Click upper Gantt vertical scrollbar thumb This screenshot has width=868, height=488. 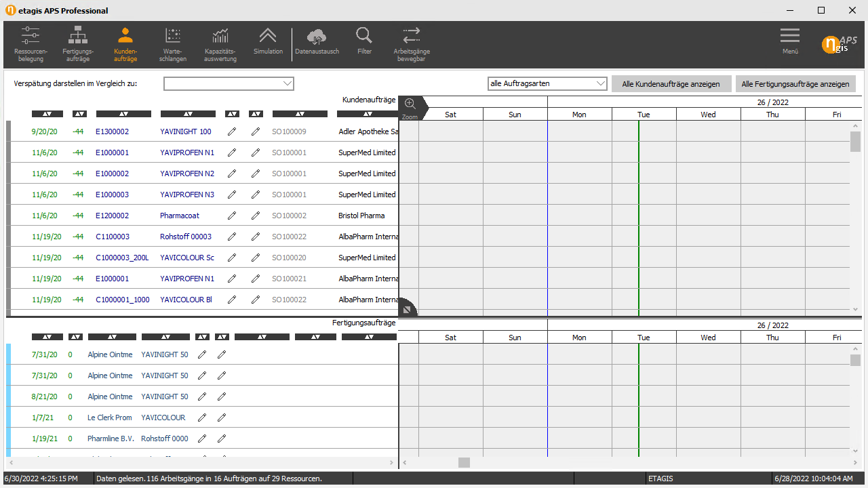click(x=855, y=142)
